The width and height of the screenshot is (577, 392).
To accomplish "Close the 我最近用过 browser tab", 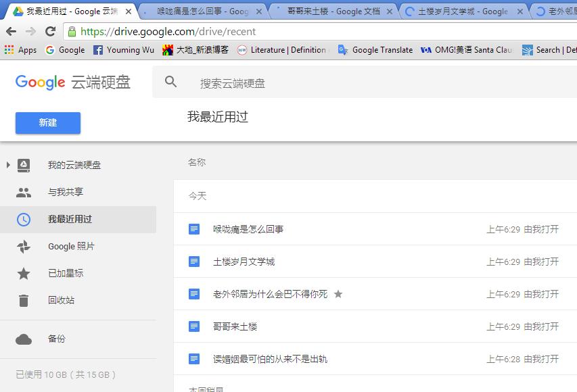I will coord(129,11).
